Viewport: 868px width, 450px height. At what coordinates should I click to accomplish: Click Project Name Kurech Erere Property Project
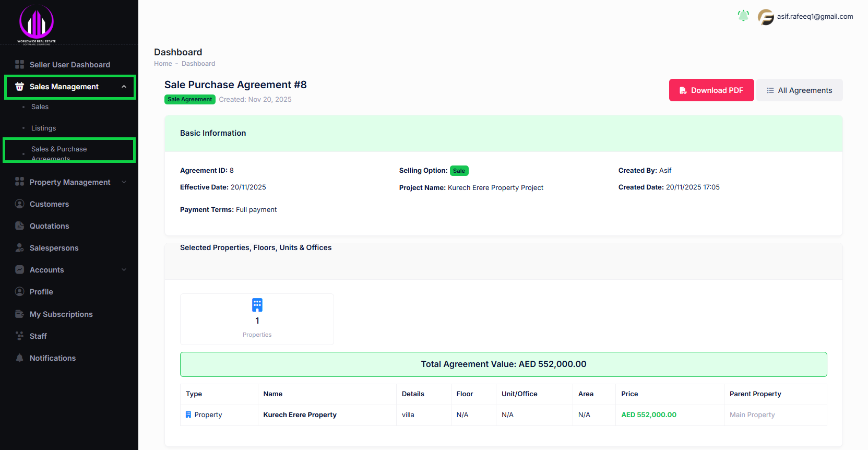click(x=471, y=187)
